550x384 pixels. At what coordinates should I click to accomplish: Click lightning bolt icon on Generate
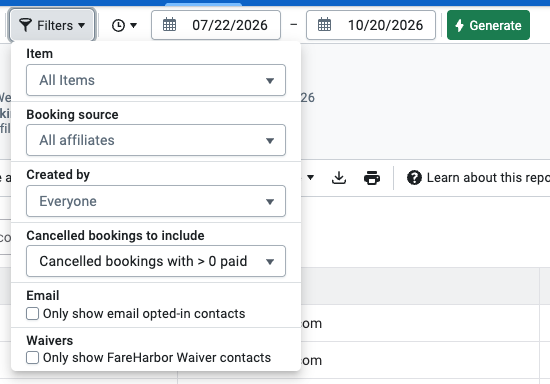click(x=459, y=25)
